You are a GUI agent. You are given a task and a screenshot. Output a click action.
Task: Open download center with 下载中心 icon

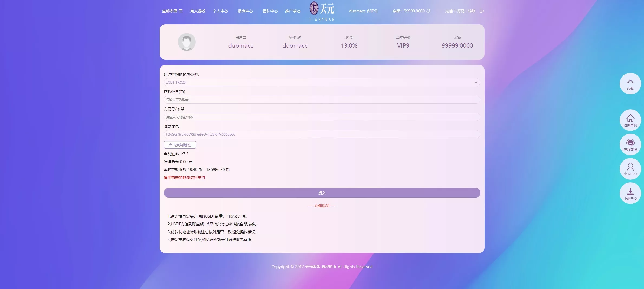[630, 193]
